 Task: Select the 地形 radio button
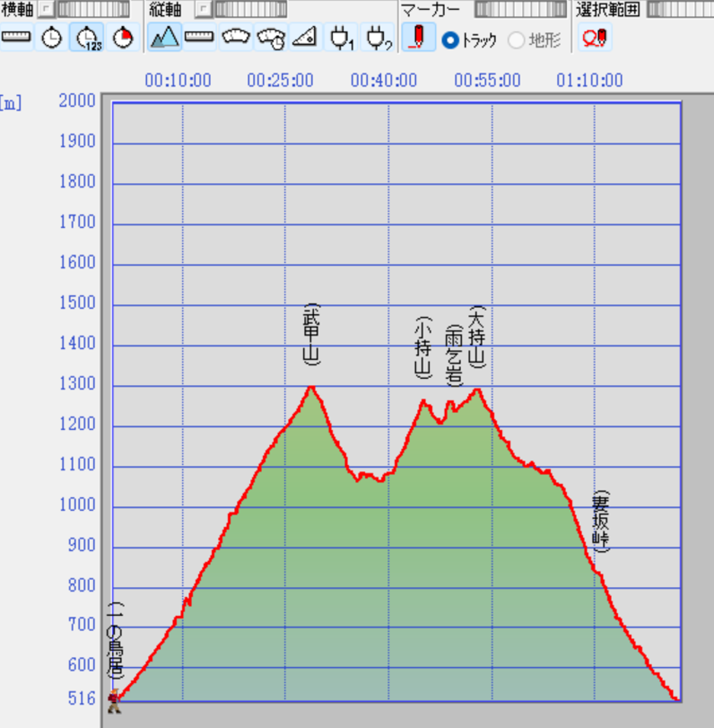click(x=516, y=40)
